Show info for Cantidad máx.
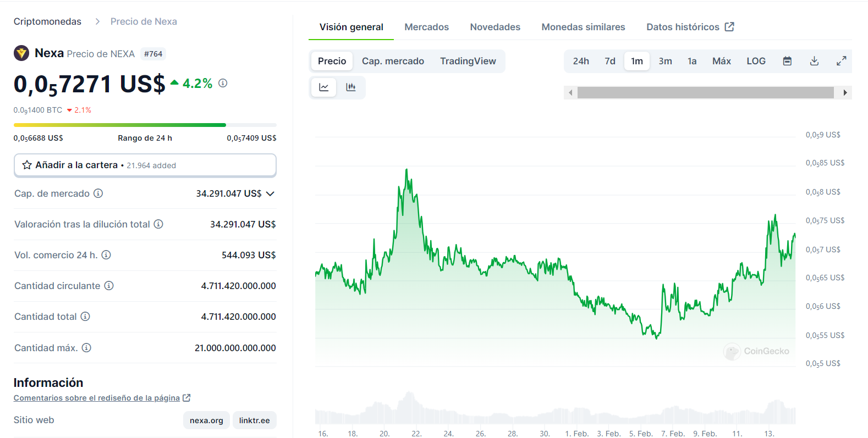Image resolution: width=868 pixels, height=438 pixels. [x=86, y=348]
